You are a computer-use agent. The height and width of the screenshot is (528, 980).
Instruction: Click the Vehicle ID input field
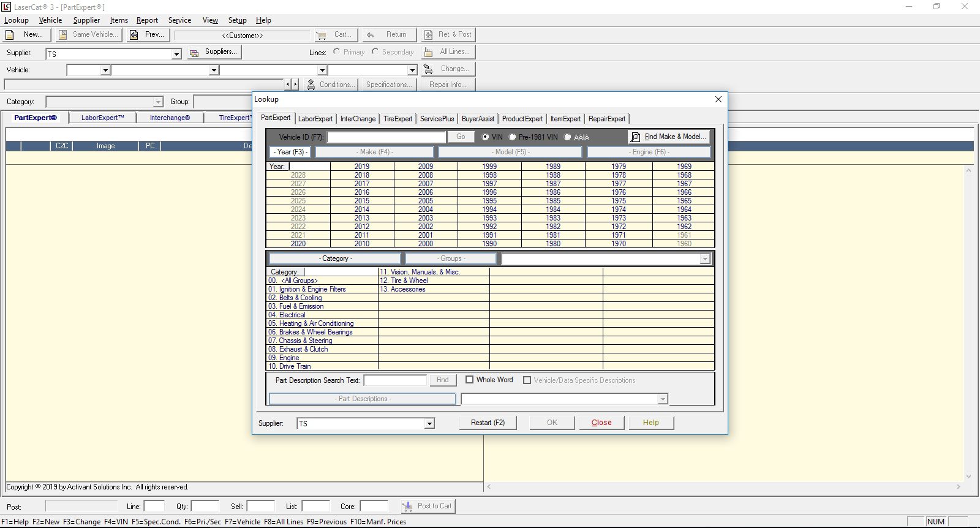pyautogui.click(x=386, y=137)
